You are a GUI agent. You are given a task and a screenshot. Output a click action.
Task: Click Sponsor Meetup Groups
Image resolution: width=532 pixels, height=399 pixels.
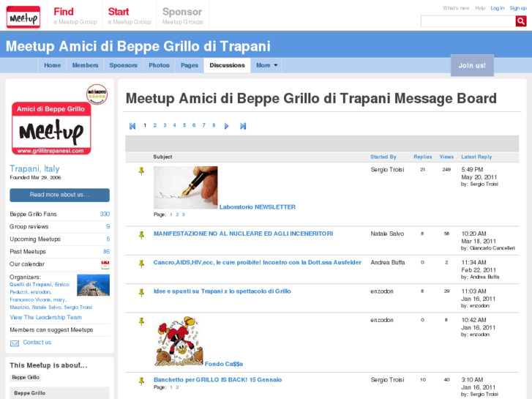(182, 16)
